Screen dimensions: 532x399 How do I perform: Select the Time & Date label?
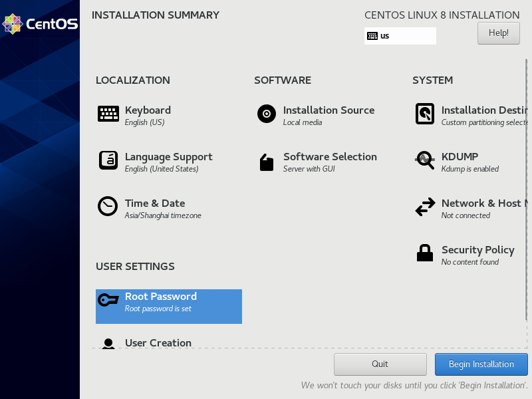pos(155,203)
